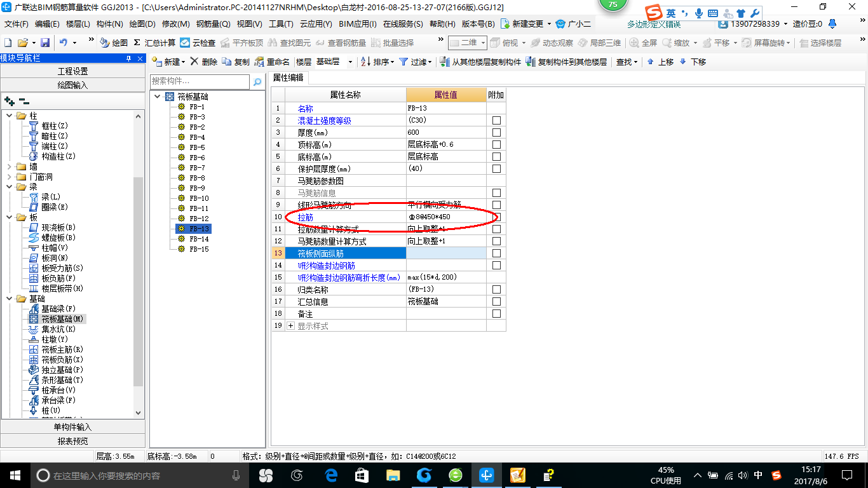This screenshot has height=488, width=868.
Task: Open the 工具(T) menu
Action: [x=281, y=24]
